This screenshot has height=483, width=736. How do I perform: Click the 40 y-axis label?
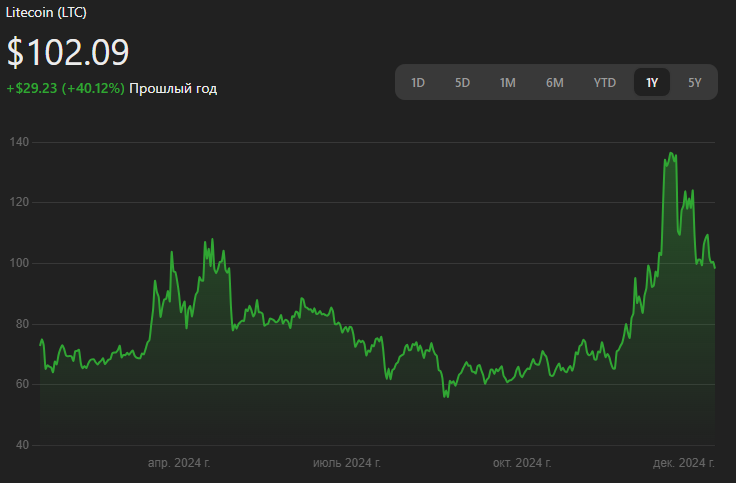22,445
